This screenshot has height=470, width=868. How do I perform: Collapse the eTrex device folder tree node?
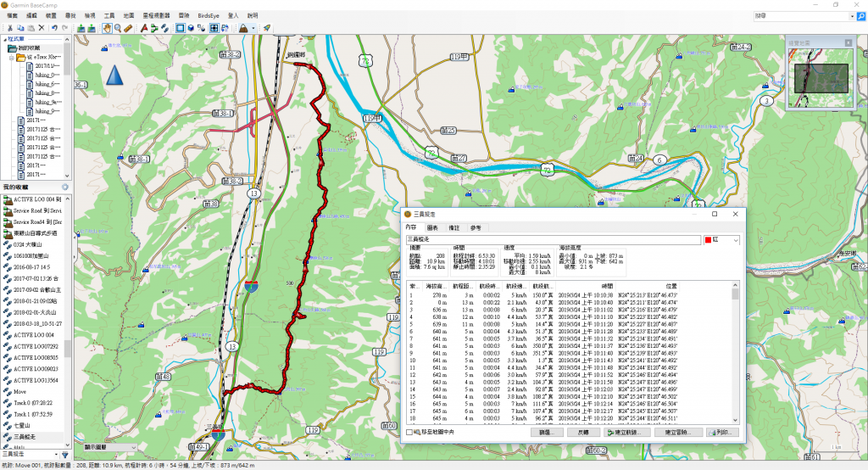point(13,58)
